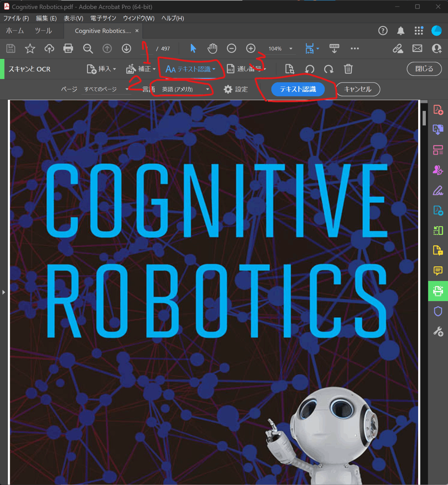Click the highlighted Scan and OCR sidebar icon
Viewport: 448px width, 485px height.
click(438, 291)
